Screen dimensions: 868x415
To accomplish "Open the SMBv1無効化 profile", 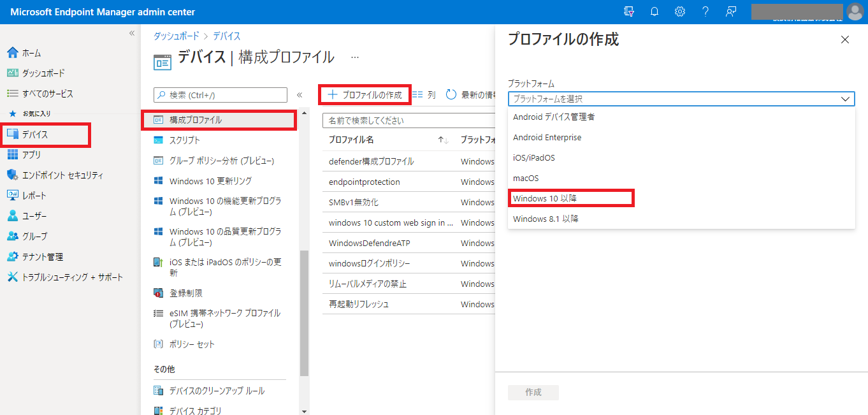I will coord(354,202).
